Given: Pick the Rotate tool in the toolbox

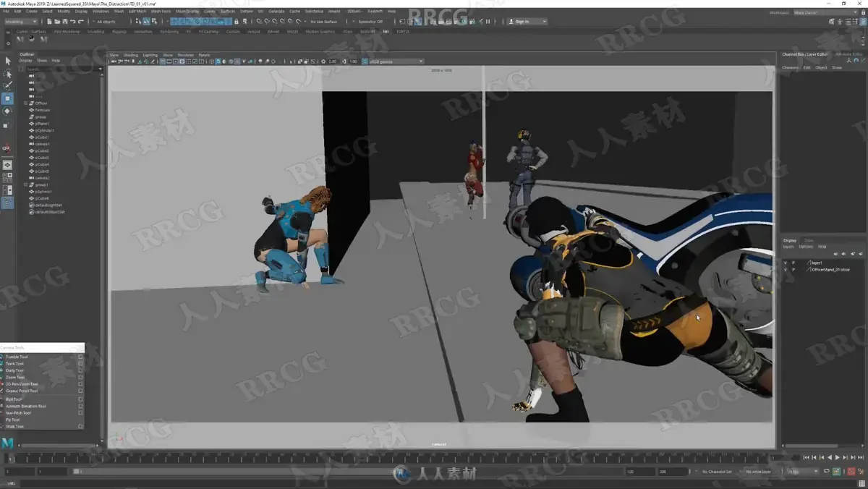Looking at the screenshot, I should (7, 111).
